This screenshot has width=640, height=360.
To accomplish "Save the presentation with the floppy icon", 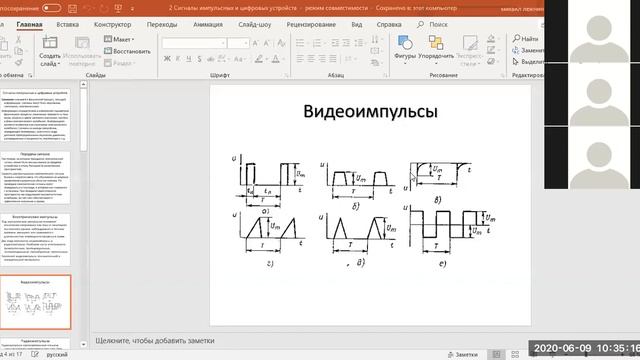I will click(73, 8).
